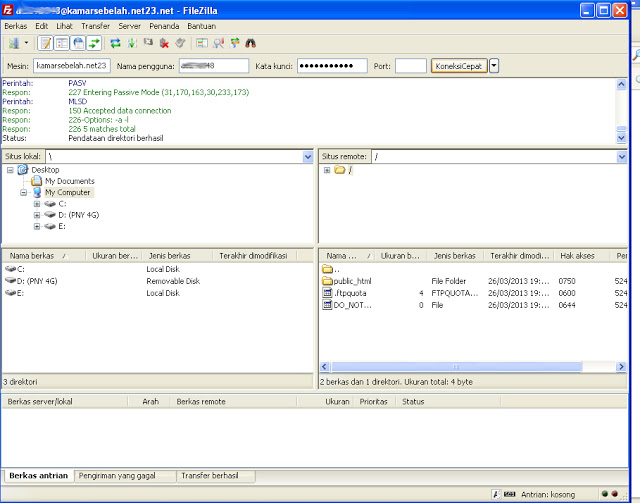Open the Transfer menu

(x=96, y=26)
